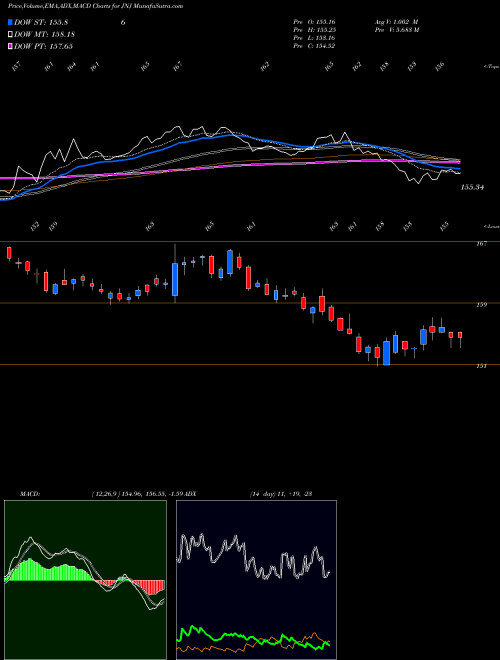The width and height of the screenshot is (500, 660).
Task: Select the DOW ST: 155.8 label
Action: click(41, 23)
